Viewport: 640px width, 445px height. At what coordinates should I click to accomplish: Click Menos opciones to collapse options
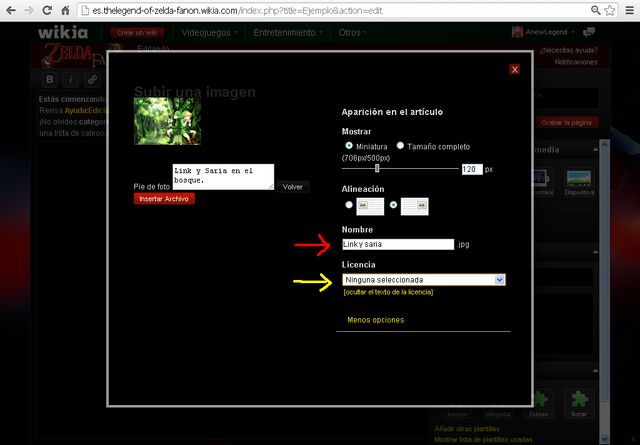tap(376, 320)
